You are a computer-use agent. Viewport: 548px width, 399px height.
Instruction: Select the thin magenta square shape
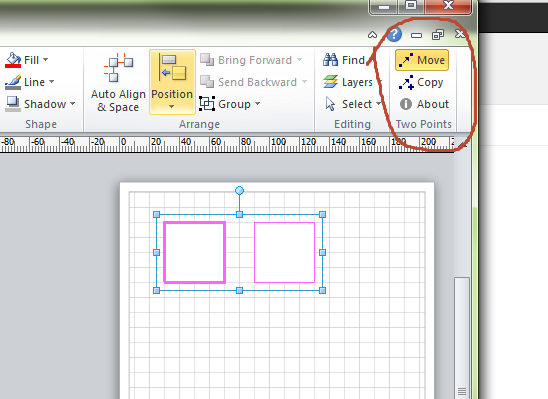coord(284,252)
